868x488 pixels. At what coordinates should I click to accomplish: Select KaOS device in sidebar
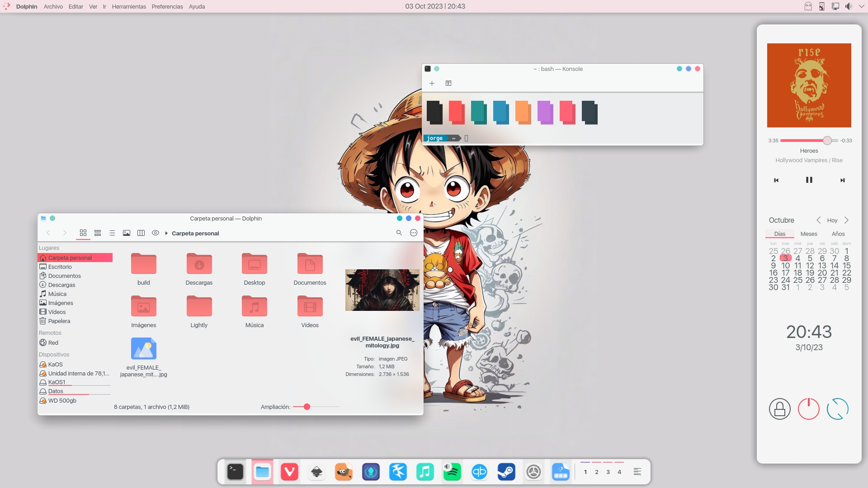click(x=75, y=365)
